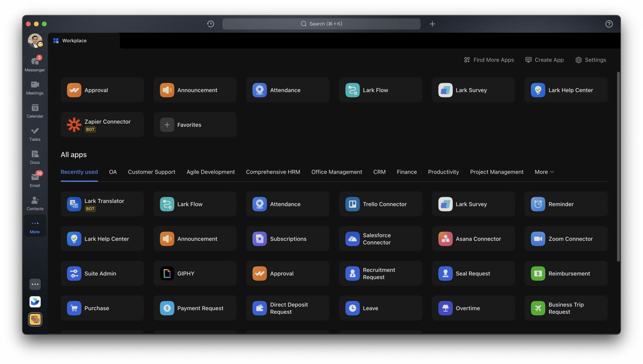Launch the Seal Request app
Viewport: 643px width, 364px height.
[x=473, y=273]
